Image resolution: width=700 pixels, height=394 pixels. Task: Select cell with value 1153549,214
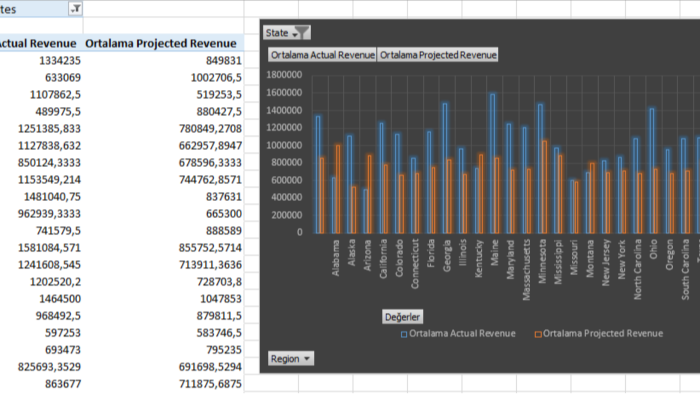coord(41,179)
